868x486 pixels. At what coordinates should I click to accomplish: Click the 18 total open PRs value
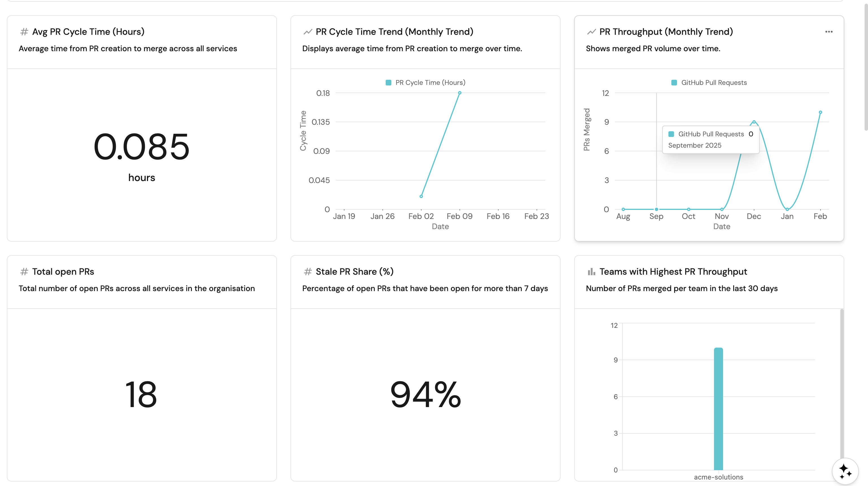click(x=141, y=394)
